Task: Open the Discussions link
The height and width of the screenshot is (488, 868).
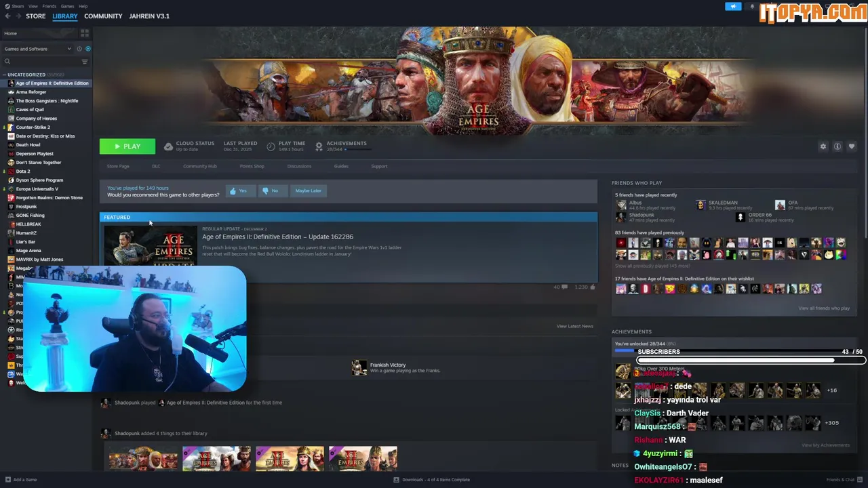Action: point(299,167)
